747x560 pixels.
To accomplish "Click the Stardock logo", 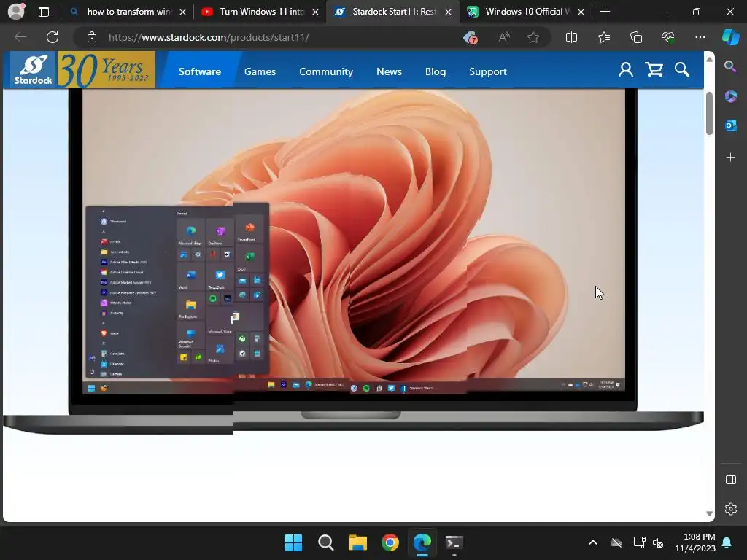I will [x=33, y=69].
